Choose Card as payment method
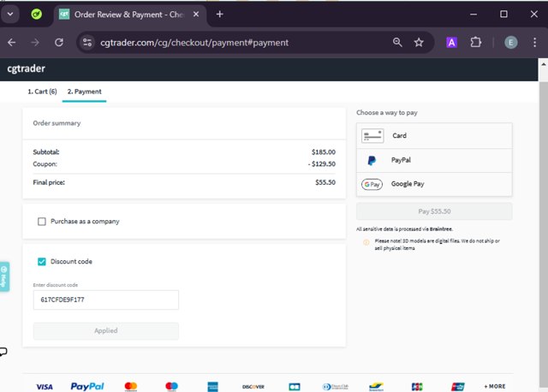Screen dimensions: 548x392 434,135
